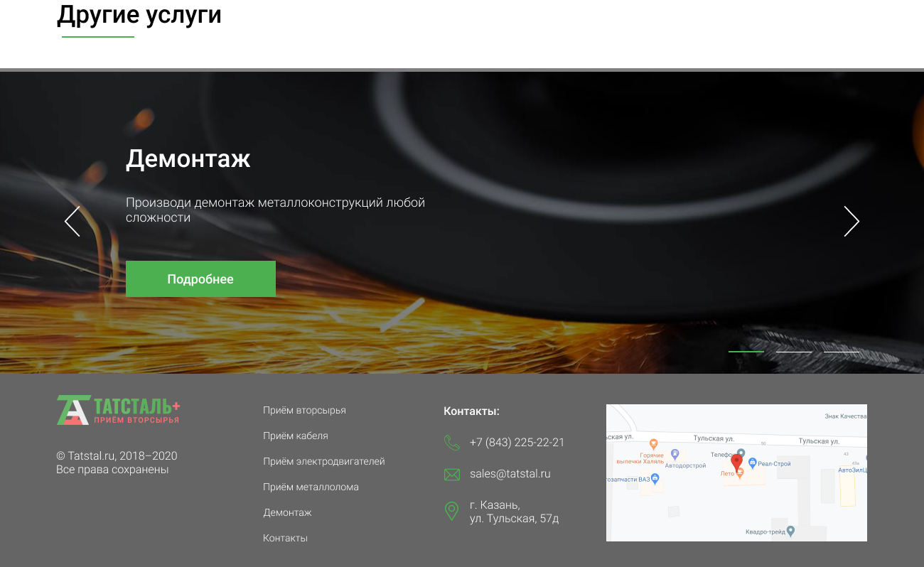Image resolution: width=924 pixels, height=567 pixels.
Task: Select the second slider indicator line
Action: [x=794, y=352]
